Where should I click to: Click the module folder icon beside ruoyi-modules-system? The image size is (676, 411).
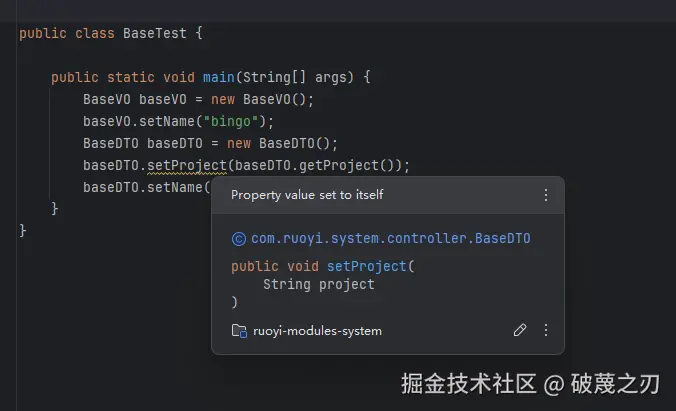tap(238, 331)
